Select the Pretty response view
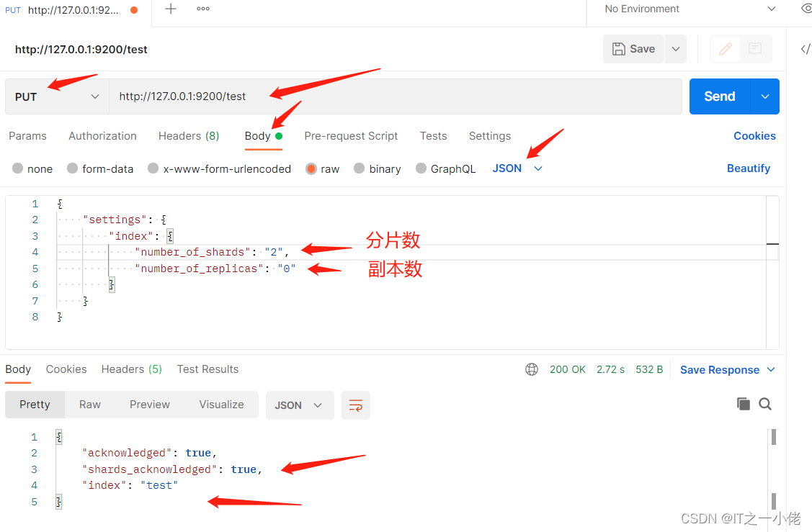812x532 pixels. pyautogui.click(x=35, y=405)
